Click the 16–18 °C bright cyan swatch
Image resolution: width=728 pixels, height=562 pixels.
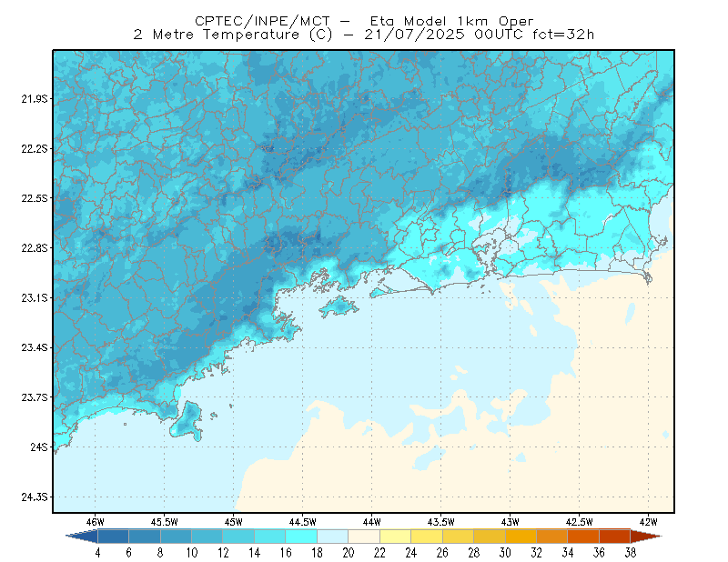(301, 537)
